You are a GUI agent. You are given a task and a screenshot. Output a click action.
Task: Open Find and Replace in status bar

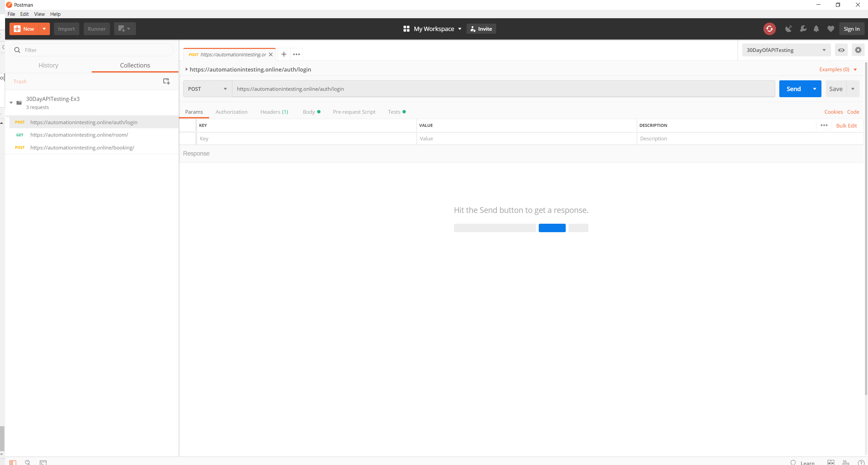pyautogui.click(x=28, y=462)
